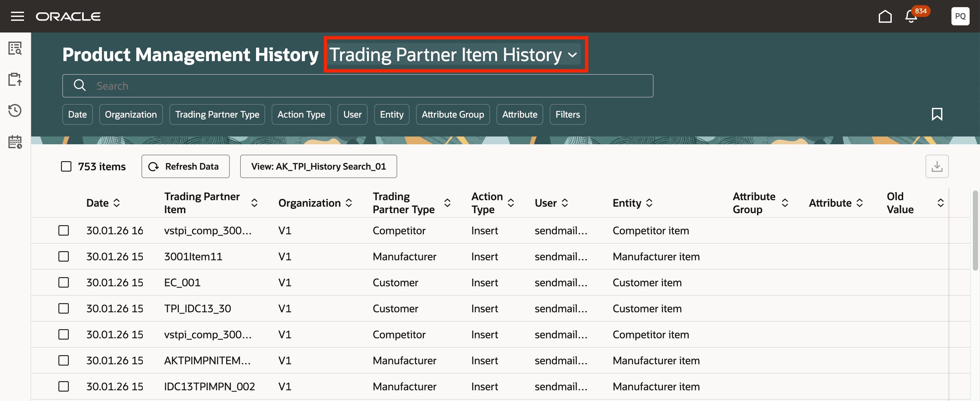Screen dimensions: 980x401
Task: Select the TPI_IDC13_30 row checkbox
Action: tap(64, 308)
